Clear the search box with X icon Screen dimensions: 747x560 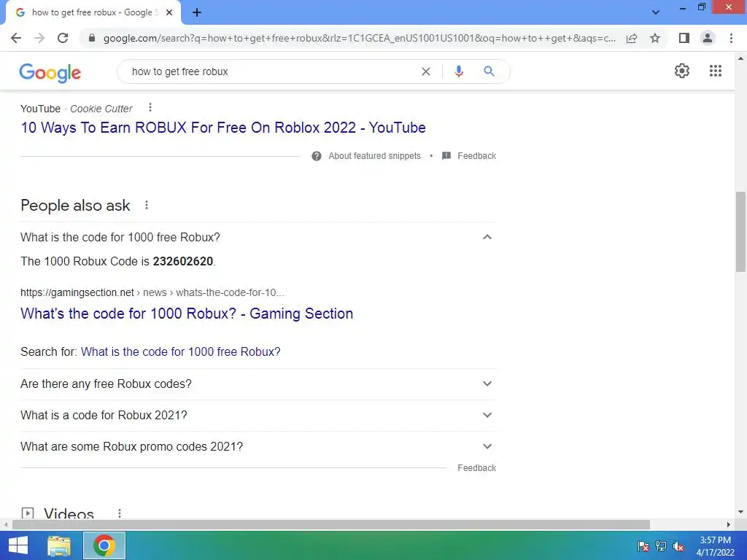(x=426, y=71)
